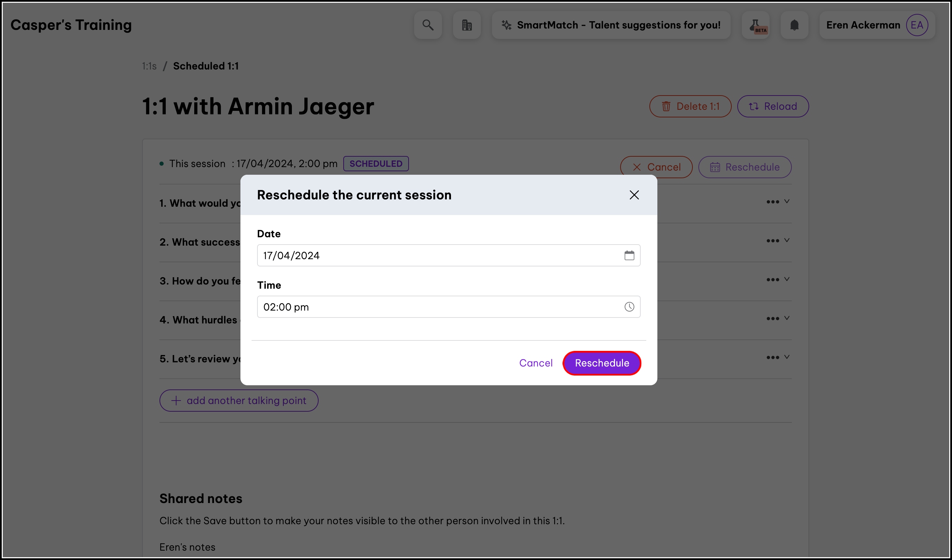Open the beta lab flask icon

(x=756, y=25)
